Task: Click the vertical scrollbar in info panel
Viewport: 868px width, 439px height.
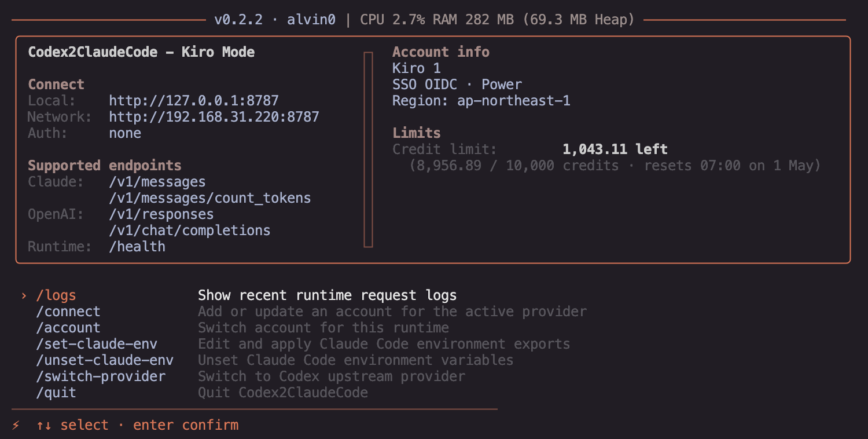Action: point(368,149)
